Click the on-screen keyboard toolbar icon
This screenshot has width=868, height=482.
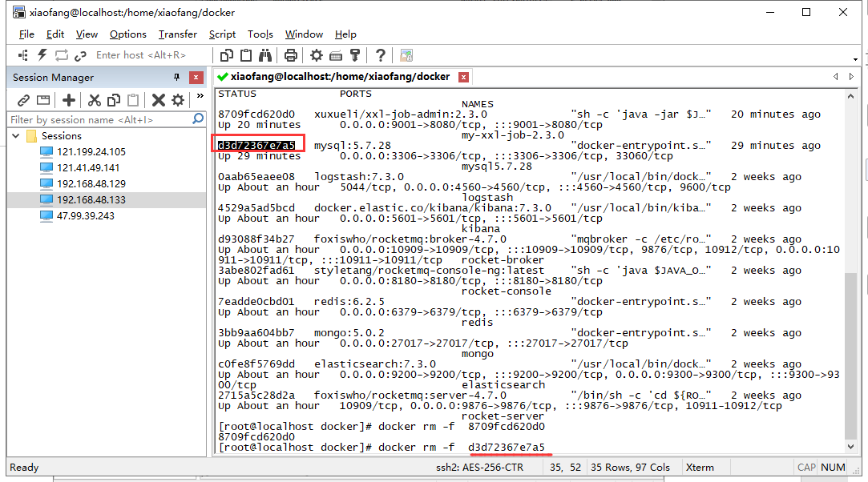click(x=337, y=54)
